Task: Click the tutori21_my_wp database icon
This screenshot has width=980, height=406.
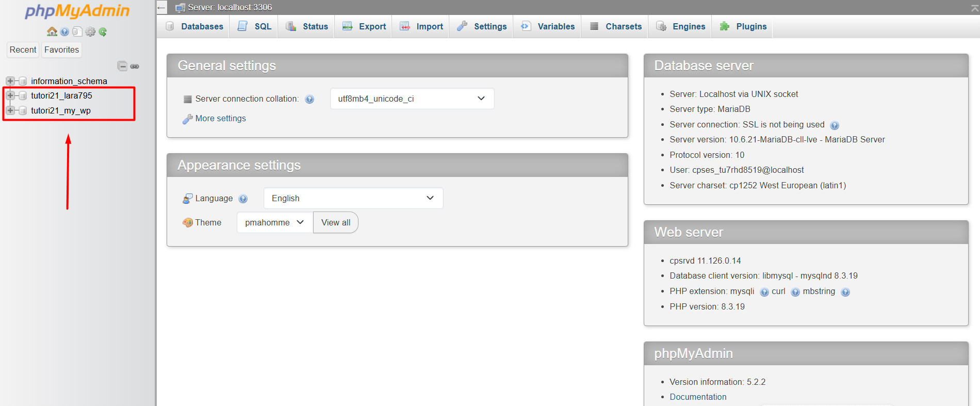Action: [23, 110]
